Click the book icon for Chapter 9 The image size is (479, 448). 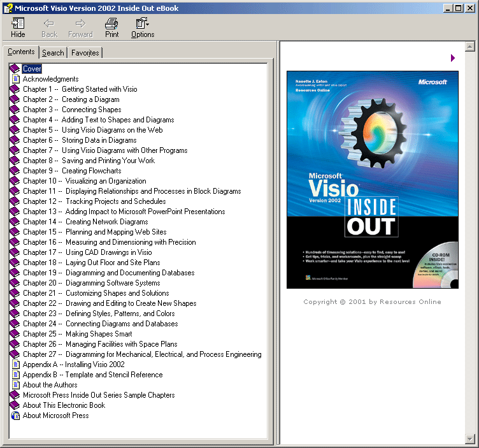click(15, 171)
